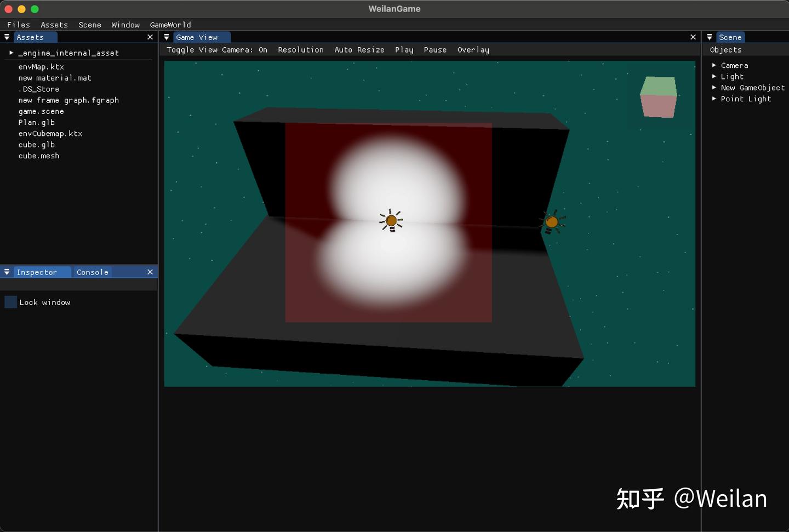Click the Inspector panel funnel icon

coord(7,272)
